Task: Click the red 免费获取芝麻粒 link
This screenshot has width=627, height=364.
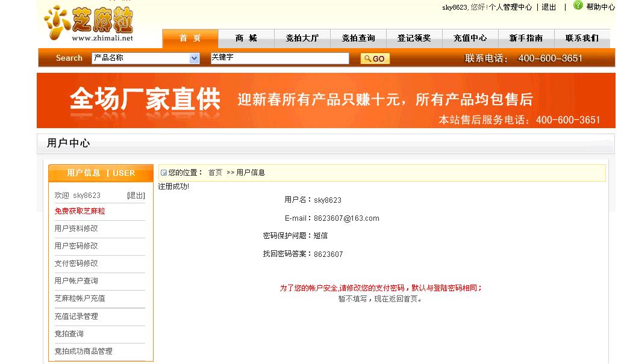Action: pyautogui.click(x=80, y=211)
